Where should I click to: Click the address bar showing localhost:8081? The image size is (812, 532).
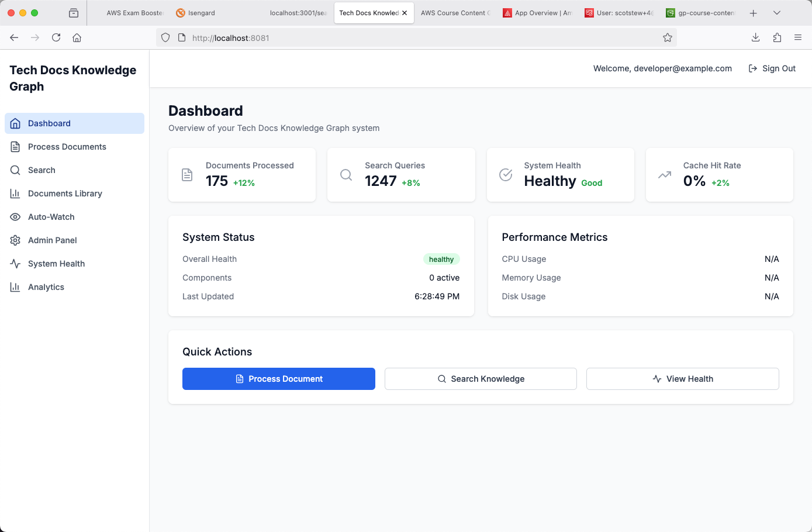click(409, 38)
